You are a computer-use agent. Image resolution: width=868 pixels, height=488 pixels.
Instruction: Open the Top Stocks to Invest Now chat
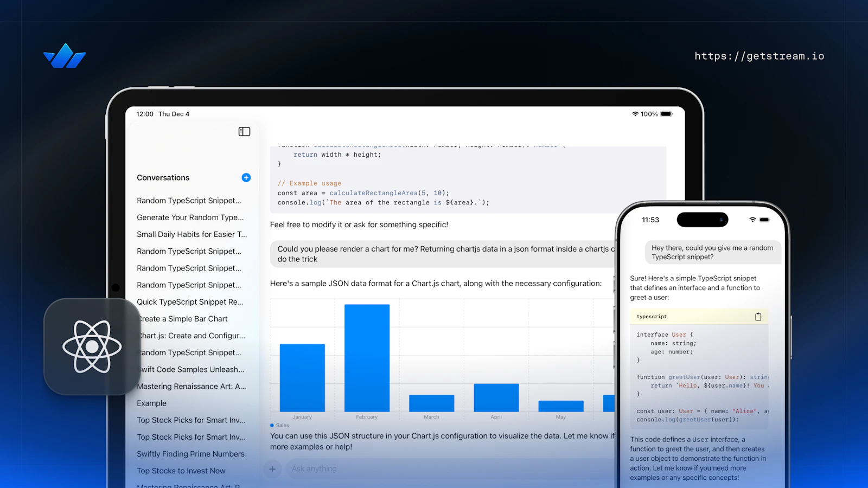coord(181,471)
